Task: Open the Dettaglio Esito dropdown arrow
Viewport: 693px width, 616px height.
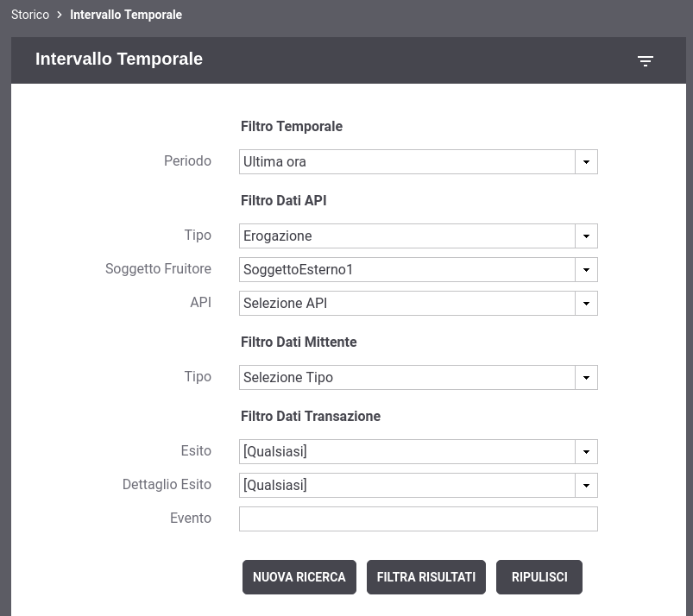Action: pos(586,485)
